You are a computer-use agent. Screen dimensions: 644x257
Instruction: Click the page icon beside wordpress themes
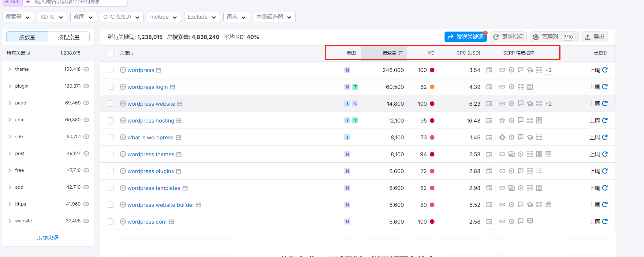coord(179,154)
